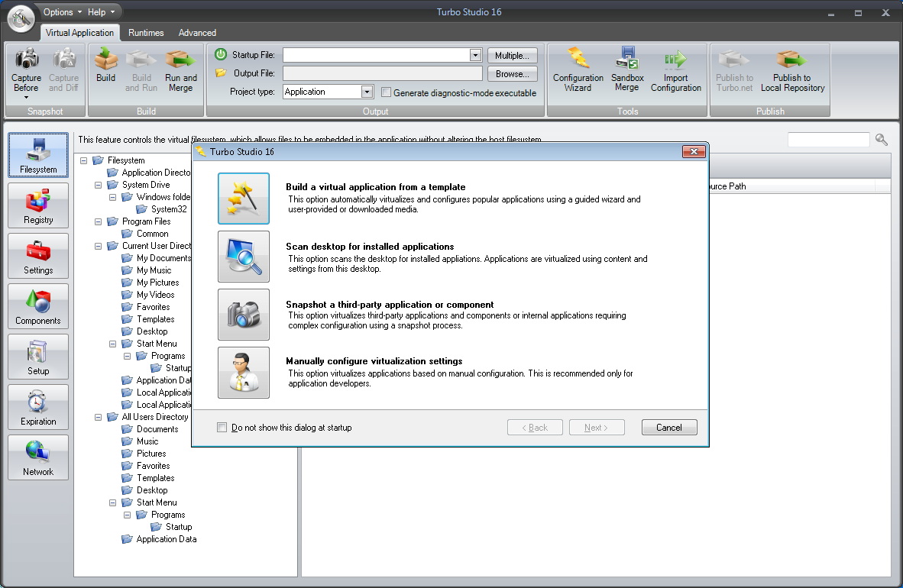Viewport: 903px width, 588px height.
Task: Open the Network sidebar panel
Action: tap(38, 457)
